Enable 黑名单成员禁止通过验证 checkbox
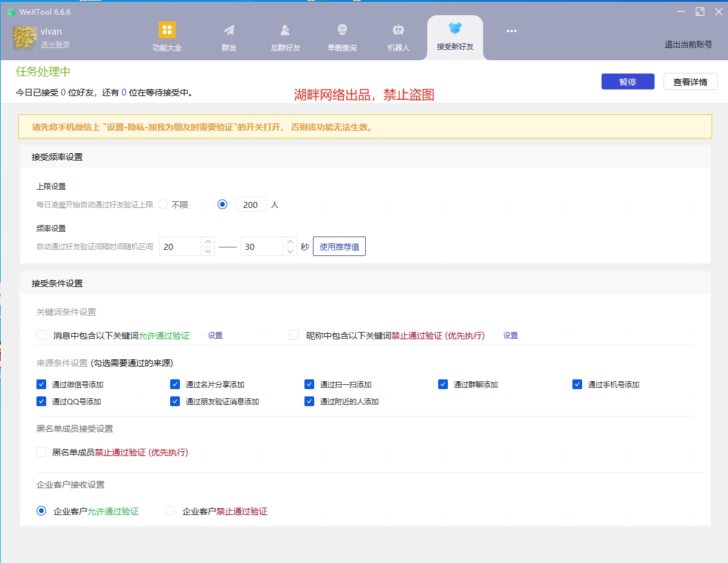 tap(41, 452)
